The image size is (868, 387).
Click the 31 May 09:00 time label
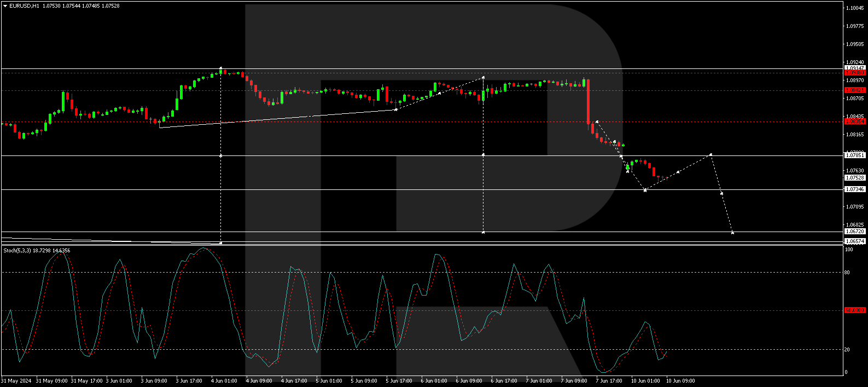pos(52,381)
